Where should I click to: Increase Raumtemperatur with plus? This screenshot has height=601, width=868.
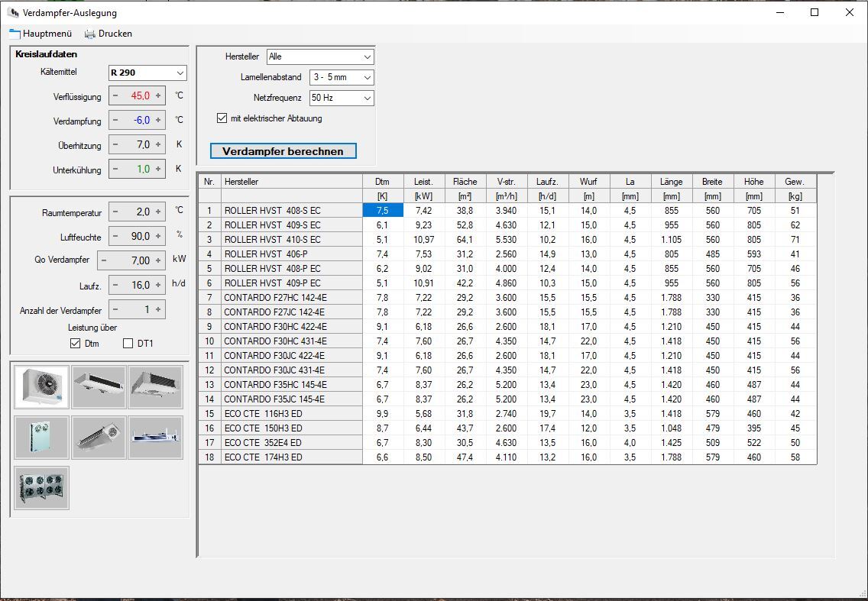coord(158,212)
